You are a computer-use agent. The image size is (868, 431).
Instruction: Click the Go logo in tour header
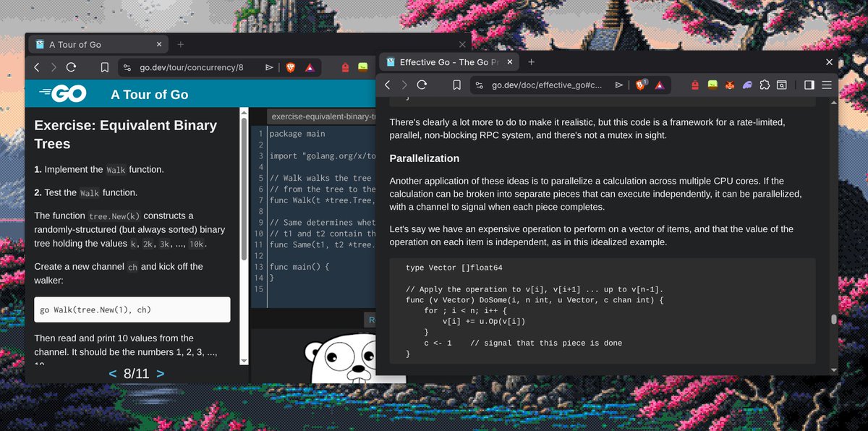(64, 94)
